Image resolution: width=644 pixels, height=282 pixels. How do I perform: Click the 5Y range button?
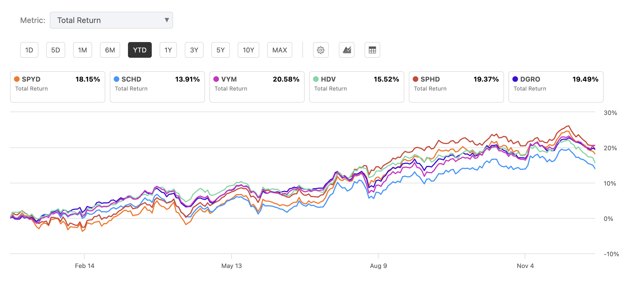point(220,50)
